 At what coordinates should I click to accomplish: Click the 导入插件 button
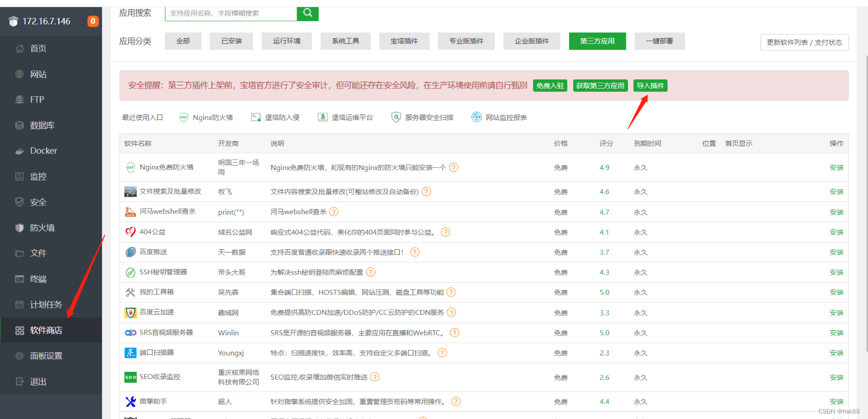650,85
